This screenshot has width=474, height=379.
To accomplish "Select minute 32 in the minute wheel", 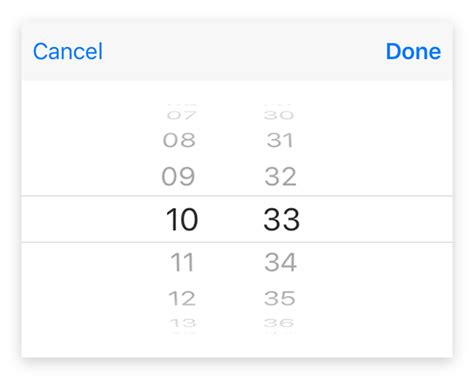I will coord(280,176).
